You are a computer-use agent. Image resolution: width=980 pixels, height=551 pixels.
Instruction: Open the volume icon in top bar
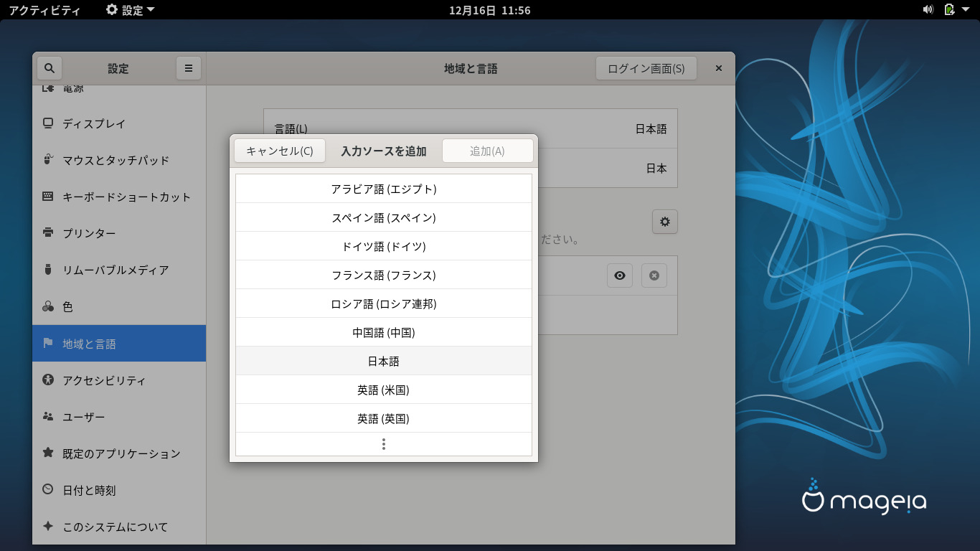[928, 9]
